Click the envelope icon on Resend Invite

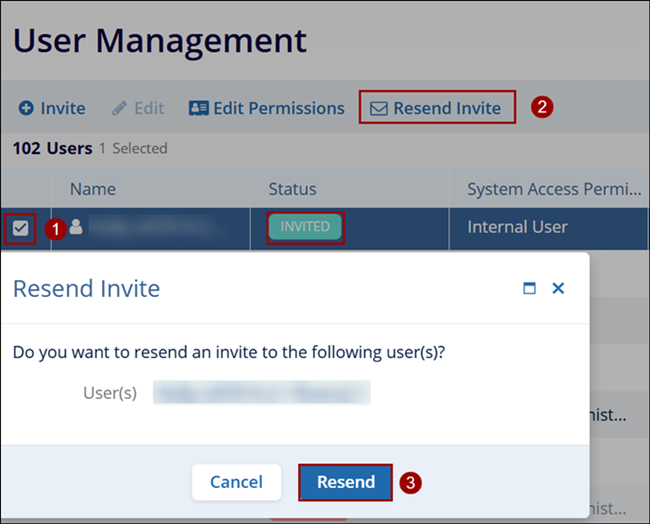coord(379,108)
